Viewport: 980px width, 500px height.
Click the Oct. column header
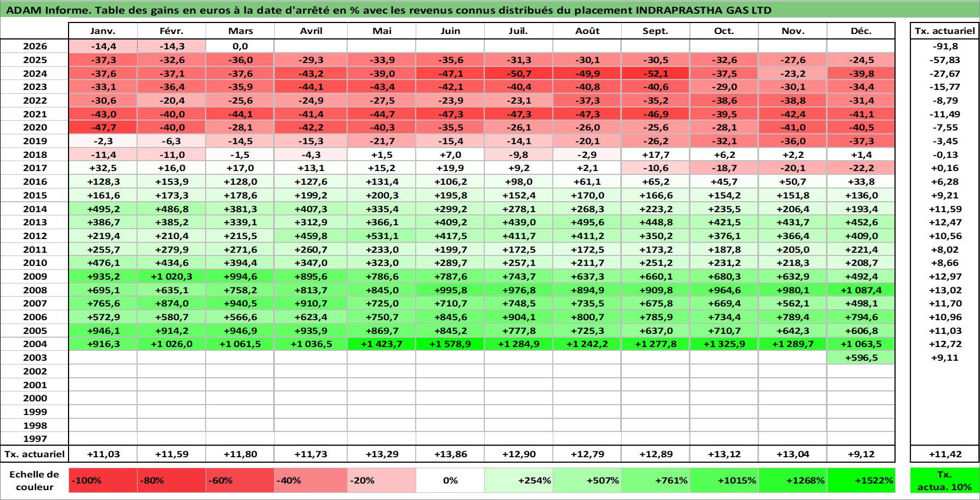point(724,31)
